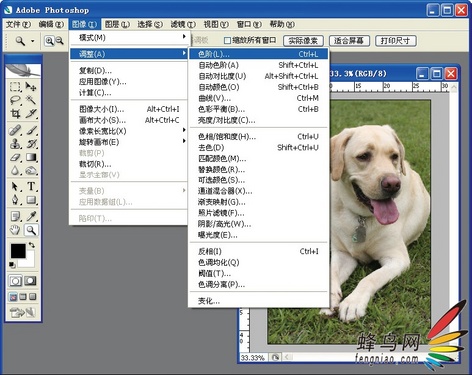Expand the 像素长宽比(X) submenu
Screen dimensions: 472x375
[130, 131]
